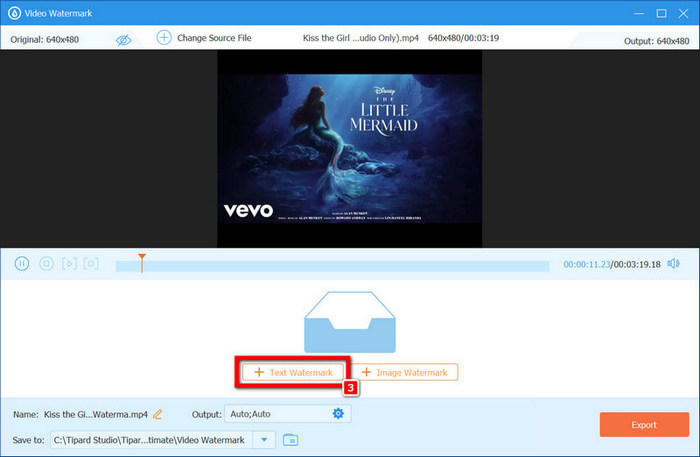Screen dimensions: 700x457
Task: Pause the video playback
Action: point(21,264)
